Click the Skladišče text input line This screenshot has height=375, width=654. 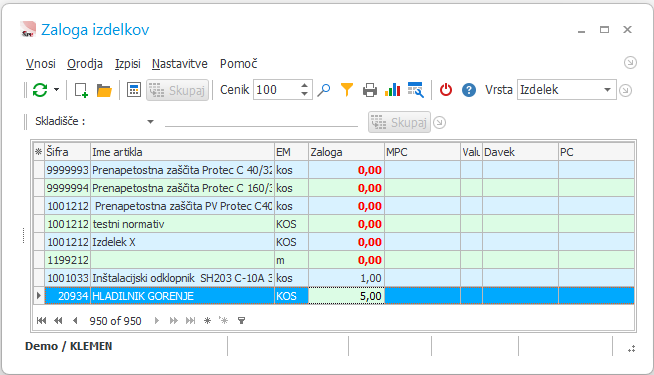pyautogui.click(x=262, y=121)
